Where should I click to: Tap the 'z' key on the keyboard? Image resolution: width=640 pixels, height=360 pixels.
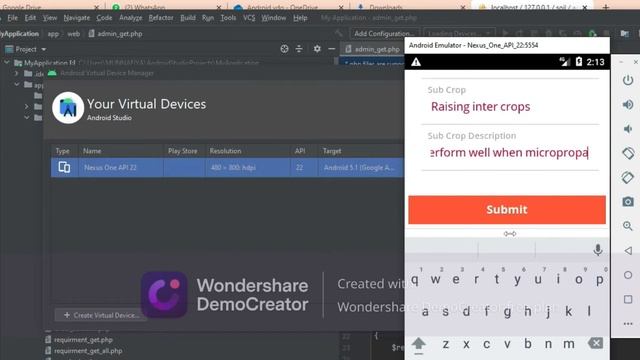446,344
